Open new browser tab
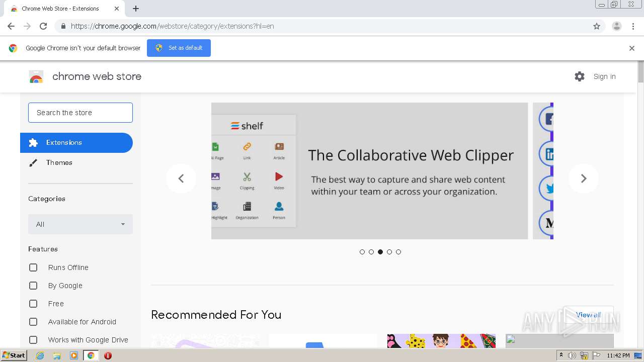Image resolution: width=644 pixels, height=362 pixels. (x=136, y=9)
